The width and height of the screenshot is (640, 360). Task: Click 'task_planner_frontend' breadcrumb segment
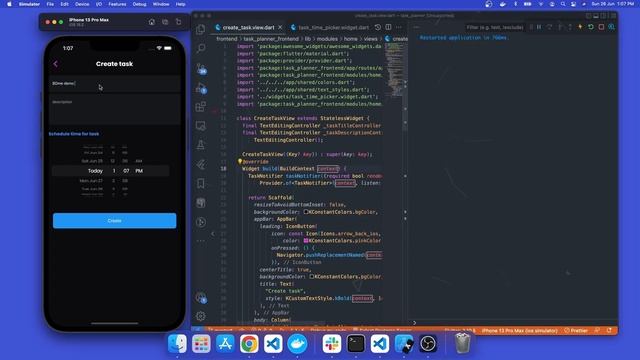[271, 39]
